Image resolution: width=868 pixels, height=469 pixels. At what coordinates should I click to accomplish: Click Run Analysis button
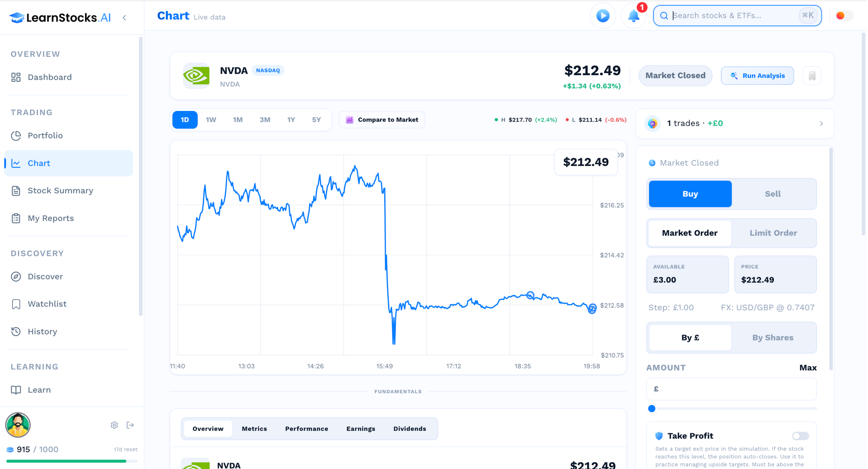click(757, 75)
